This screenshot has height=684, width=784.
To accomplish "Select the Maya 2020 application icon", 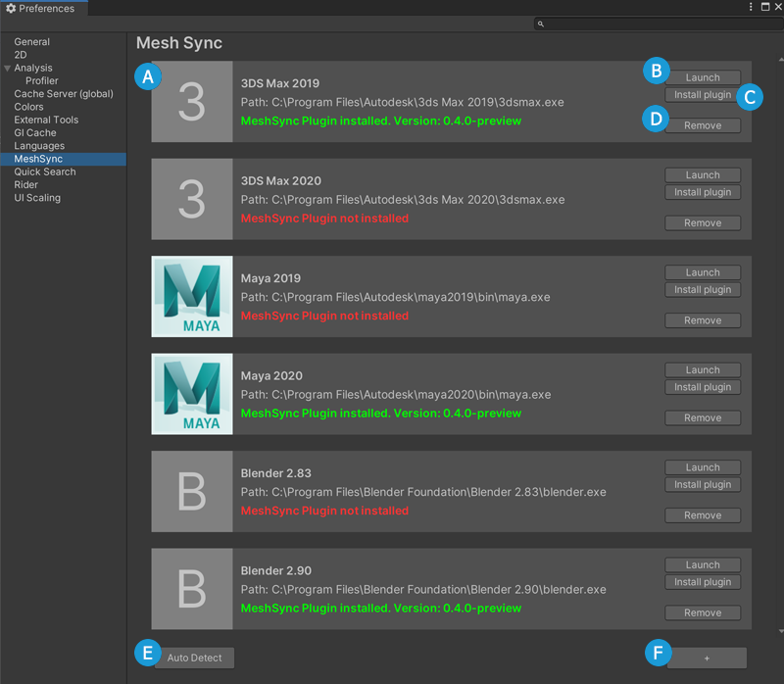I will pos(192,394).
